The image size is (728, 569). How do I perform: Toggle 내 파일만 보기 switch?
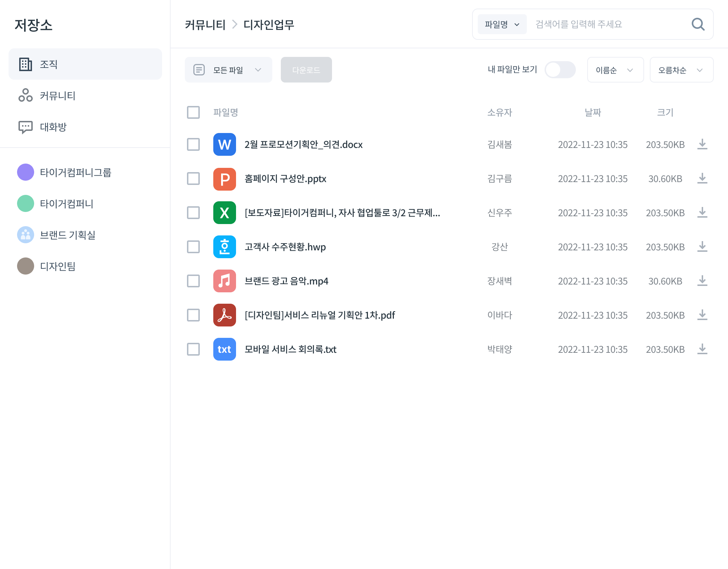pos(560,70)
